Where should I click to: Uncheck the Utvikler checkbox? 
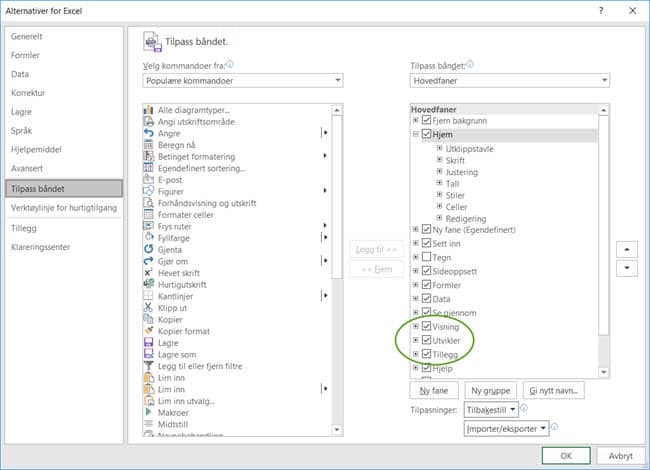(427, 340)
